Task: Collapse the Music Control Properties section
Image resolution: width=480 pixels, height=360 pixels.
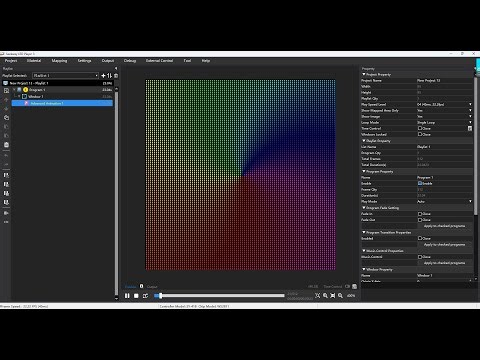Action: click(364, 251)
